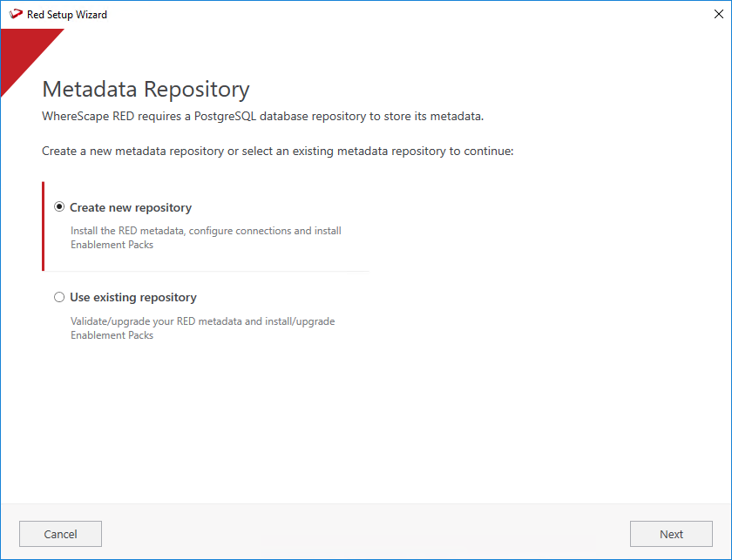
Task: Click the 'Create a new metadata repository' instruction line
Action: click(x=277, y=151)
